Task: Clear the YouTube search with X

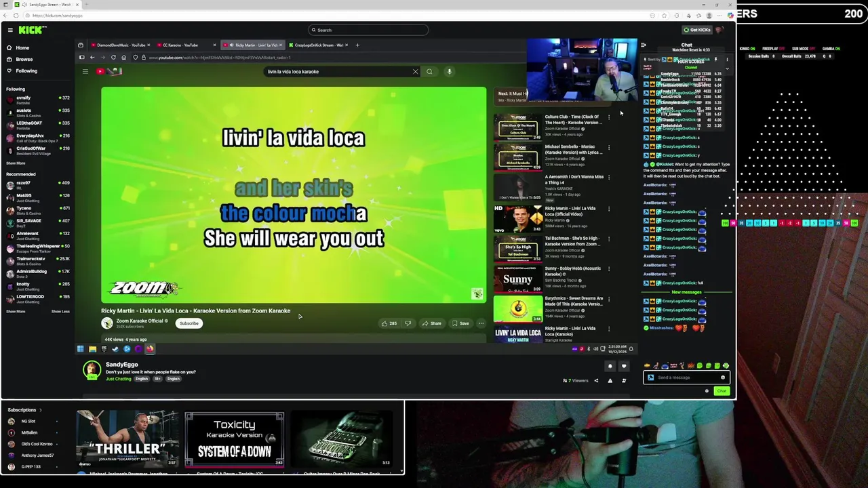Action: coord(415,71)
